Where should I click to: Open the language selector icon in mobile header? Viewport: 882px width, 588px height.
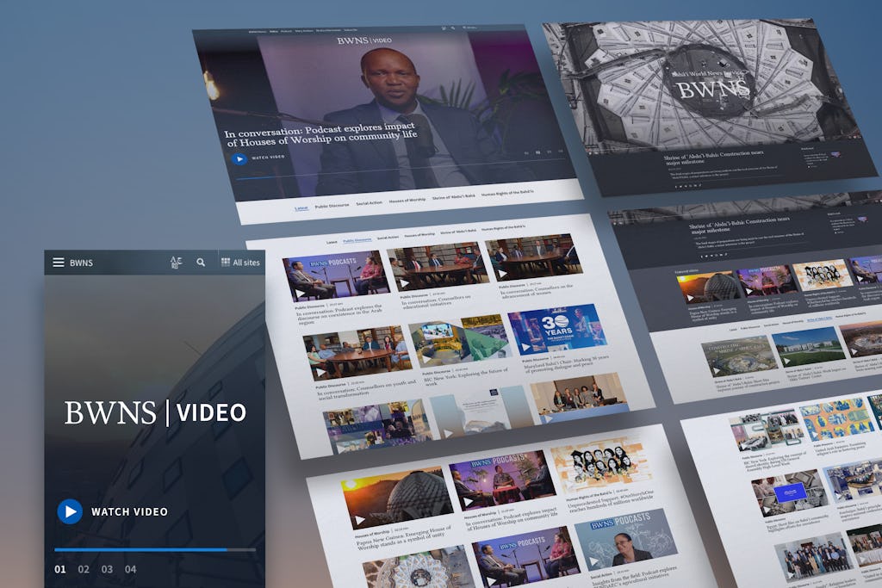point(175,263)
